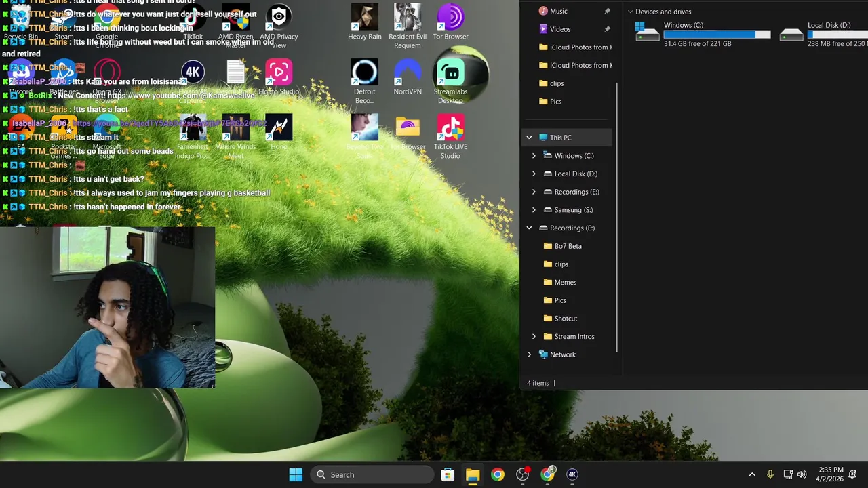Expand Recordings (E:) listed under This PC
This screenshot has width=868, height=488.
534,192
